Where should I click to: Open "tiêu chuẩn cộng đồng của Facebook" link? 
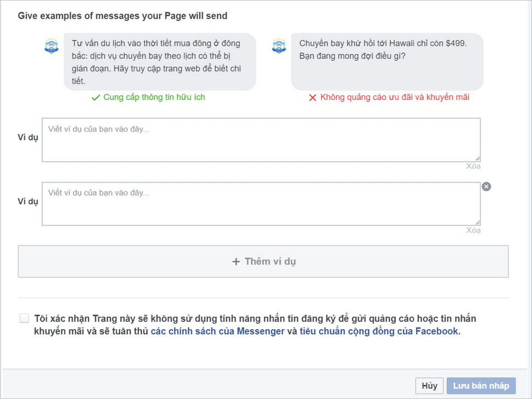point(380,331)
